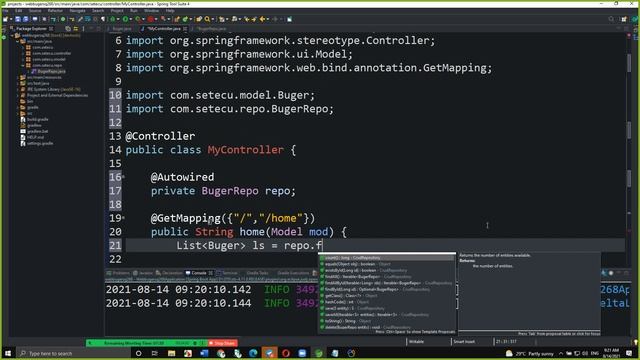
Task: Click the Windows Start button
Action: tap(8, 353)
